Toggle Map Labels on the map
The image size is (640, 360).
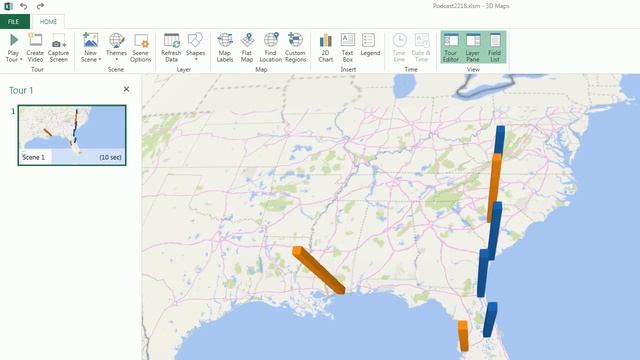[x=225, y=48]
